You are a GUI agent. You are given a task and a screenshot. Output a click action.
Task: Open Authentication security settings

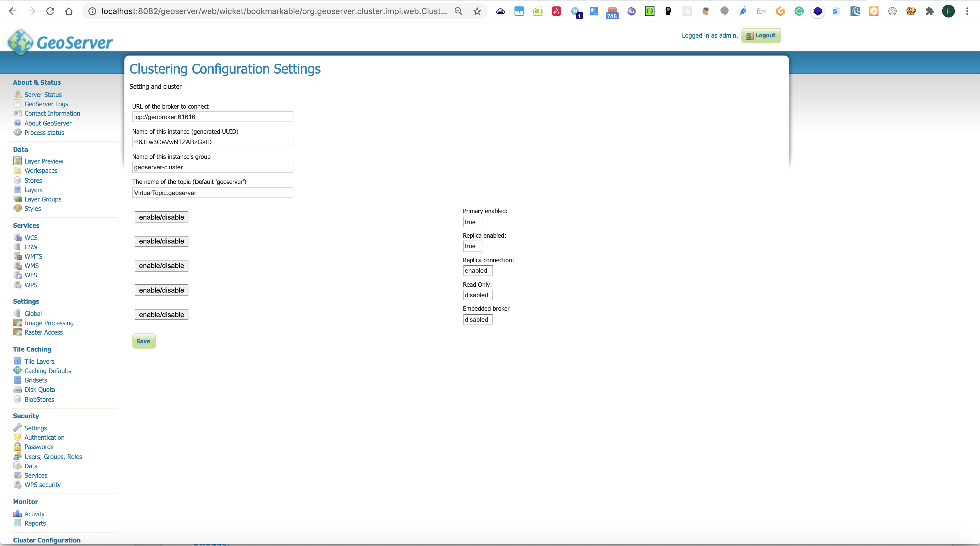[44, 437]
